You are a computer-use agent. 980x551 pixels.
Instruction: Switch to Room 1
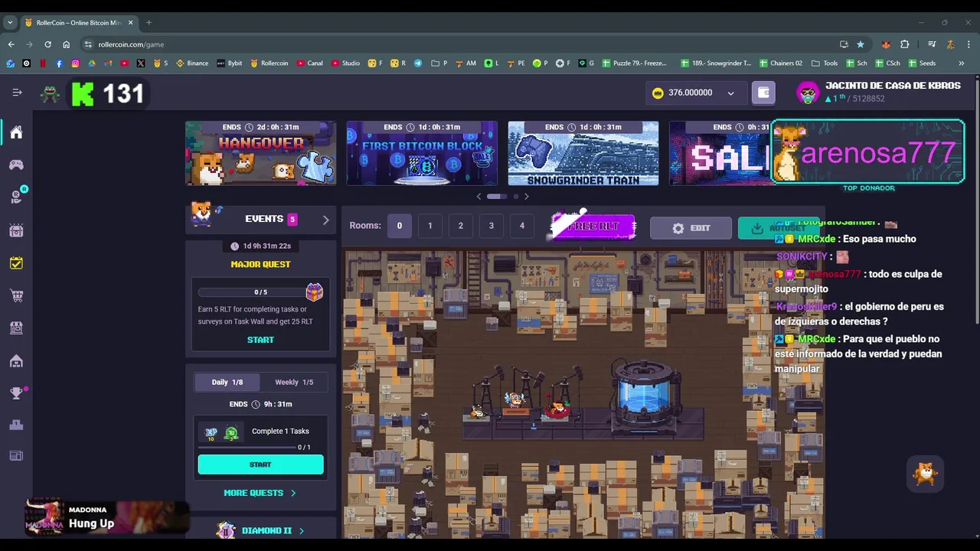430,226
